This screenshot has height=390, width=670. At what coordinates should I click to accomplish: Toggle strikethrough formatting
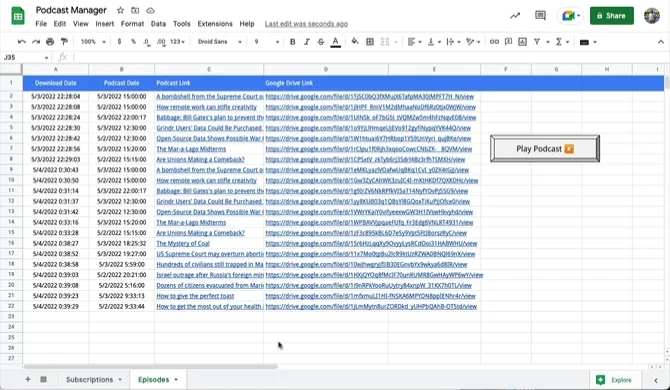point(321,42)
